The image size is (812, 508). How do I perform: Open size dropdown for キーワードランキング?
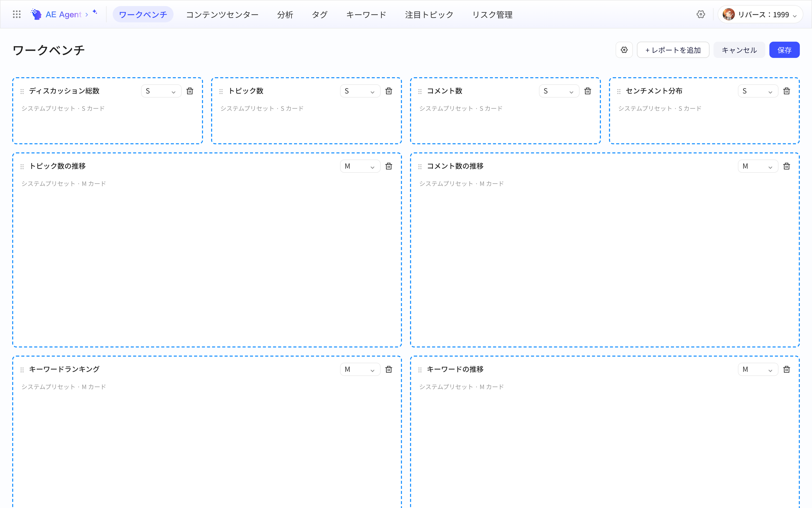coord(360,370)
